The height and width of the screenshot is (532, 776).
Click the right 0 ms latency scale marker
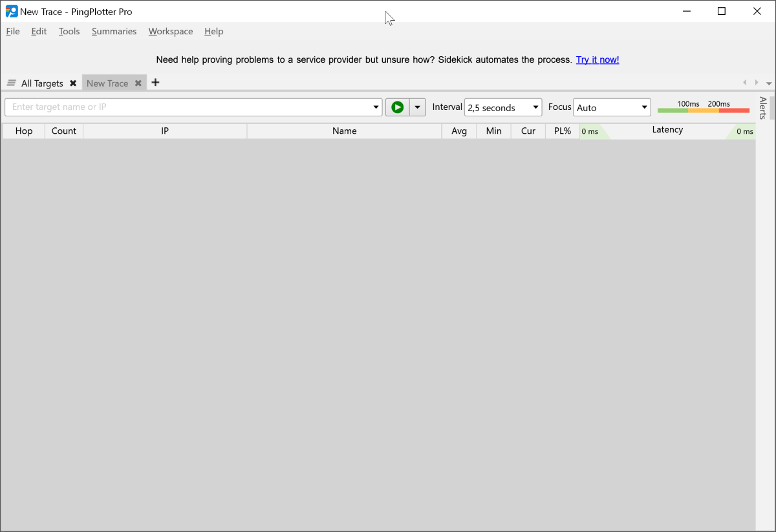tap(745, 131)
